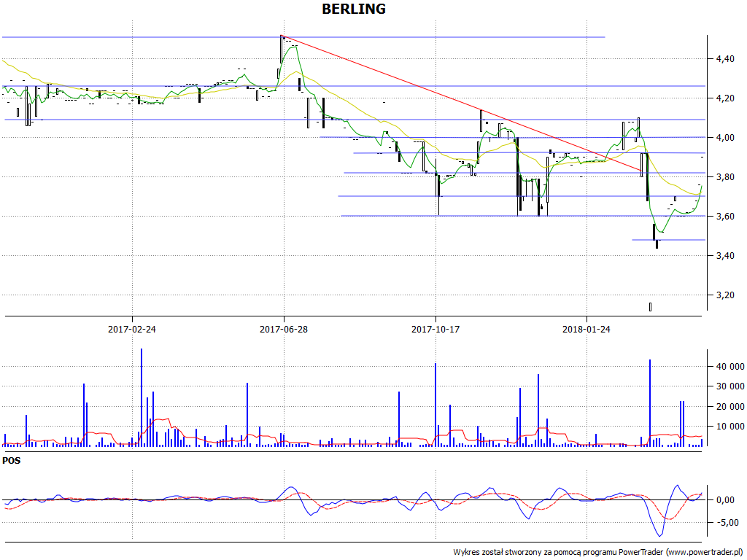
Task: Click the 4,00 price axis label
Action: coord(725,138)
